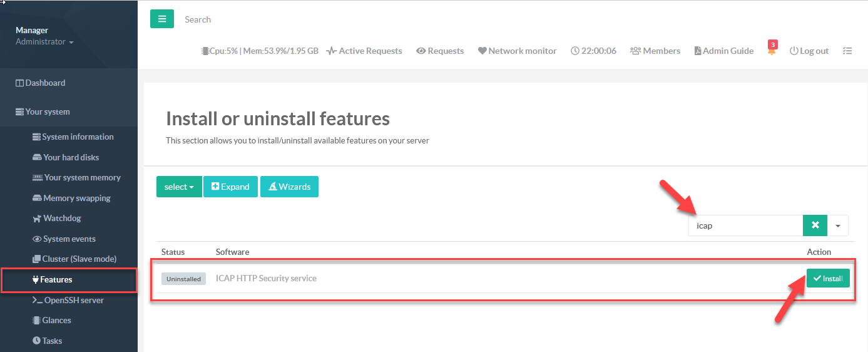868x352 pixels.
Task: Select Features in the sidebar
Action: pyautogui.click(x=56, y=279)
